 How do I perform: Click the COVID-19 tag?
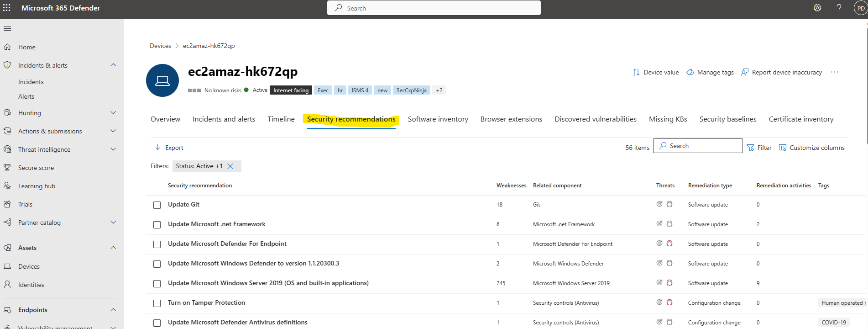tap(834, 323)
